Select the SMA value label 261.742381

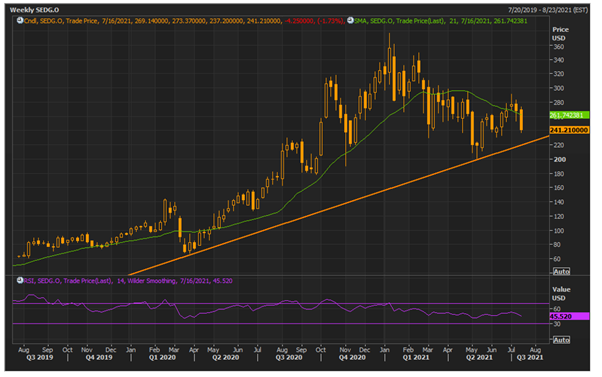[x=569, y=115]
